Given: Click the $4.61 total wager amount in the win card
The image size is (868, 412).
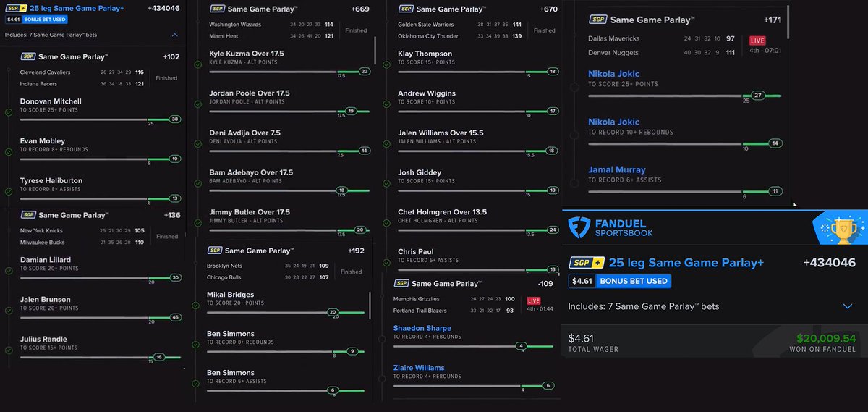Looking at the screenshot, I should [581, 338].
